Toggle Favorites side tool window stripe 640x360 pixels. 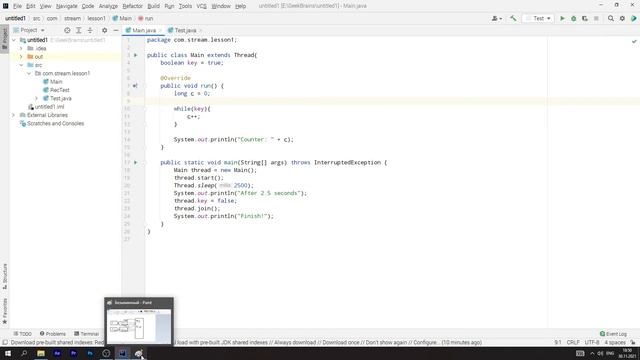4,311
